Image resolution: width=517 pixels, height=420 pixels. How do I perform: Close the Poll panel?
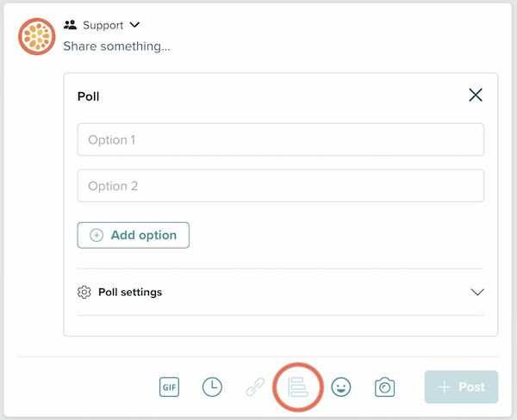[476, 96]
